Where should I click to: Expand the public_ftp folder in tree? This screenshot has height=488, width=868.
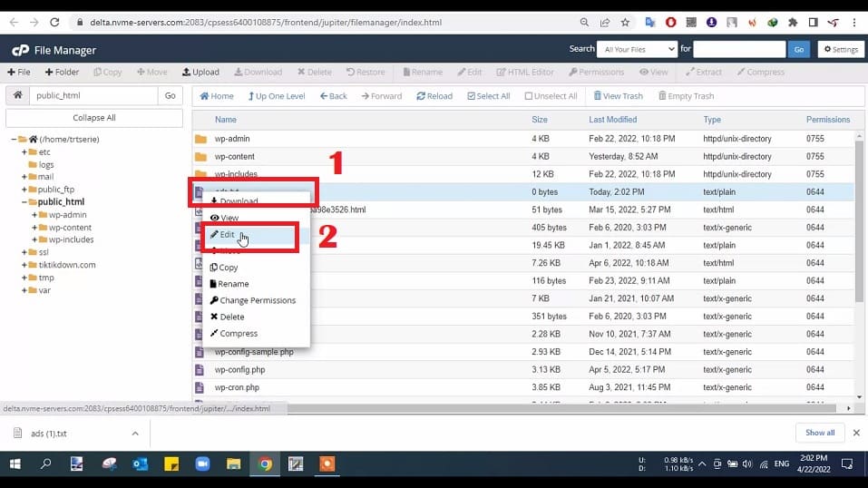(x=24, y=190)
